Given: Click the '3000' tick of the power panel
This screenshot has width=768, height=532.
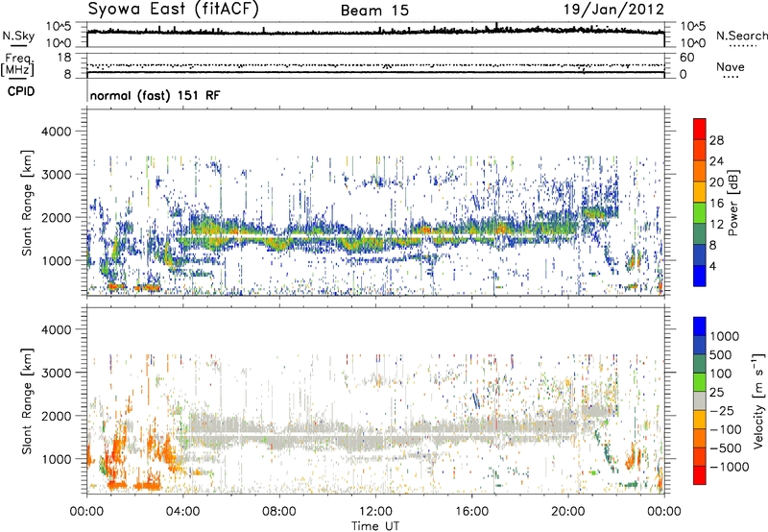Looking at the screenshot, I should pyautogui.click(x=56, y=175).
